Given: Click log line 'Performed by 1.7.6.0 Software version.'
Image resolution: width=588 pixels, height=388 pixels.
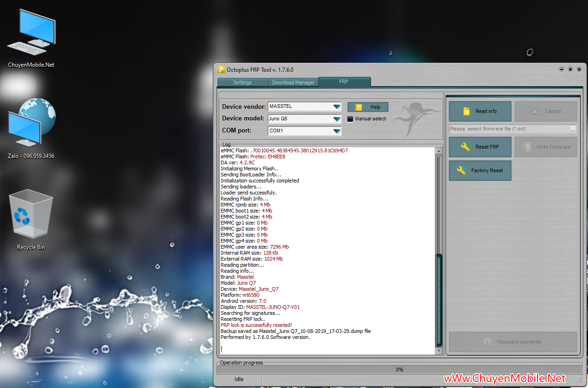Looking at the screenshot, I should pos(265,337).
